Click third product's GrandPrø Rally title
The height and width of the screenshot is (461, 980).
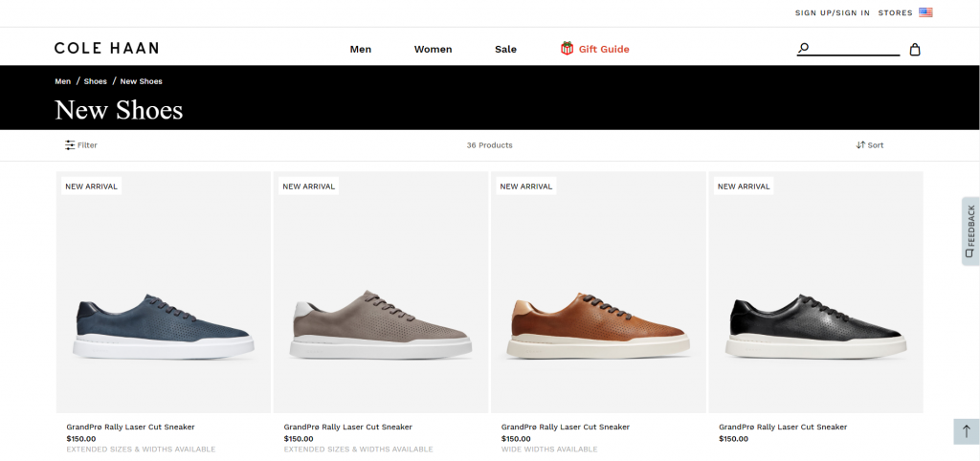pyautogui.click(x=566, y=427)
